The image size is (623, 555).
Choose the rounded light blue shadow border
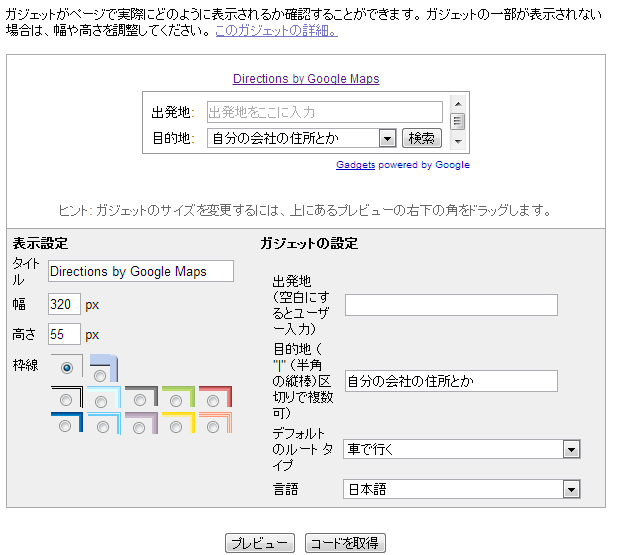coord(103,374)
